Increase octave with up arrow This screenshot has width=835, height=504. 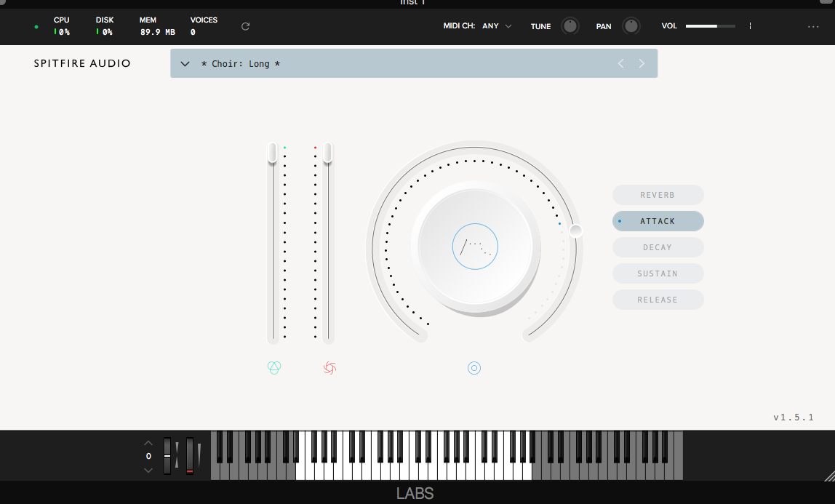(x=148, y=443)
